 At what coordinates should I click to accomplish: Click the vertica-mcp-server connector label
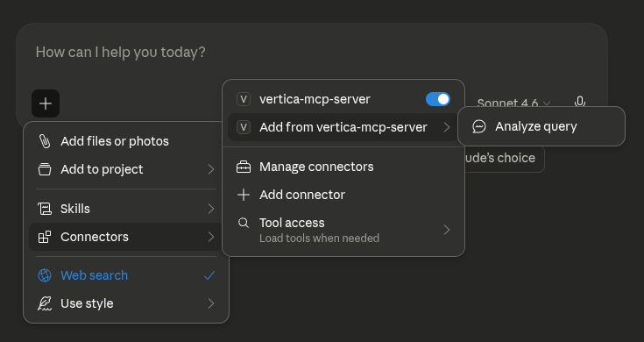click(x=315, y=99)
